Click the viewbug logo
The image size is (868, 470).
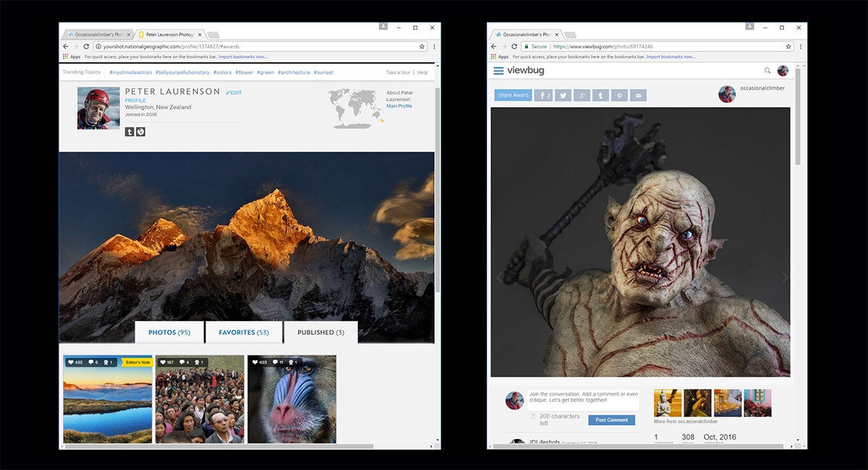point(525,71)
